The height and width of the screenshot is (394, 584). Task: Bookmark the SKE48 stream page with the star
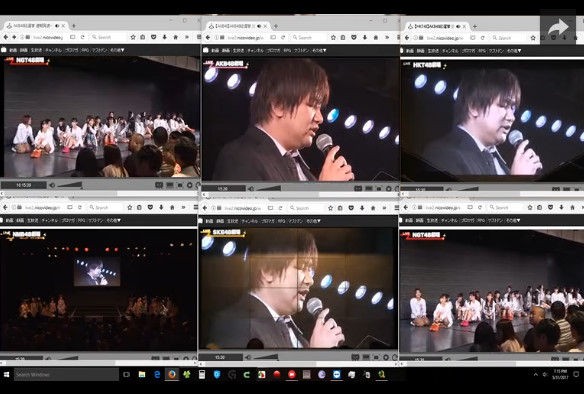pos(330,208)
